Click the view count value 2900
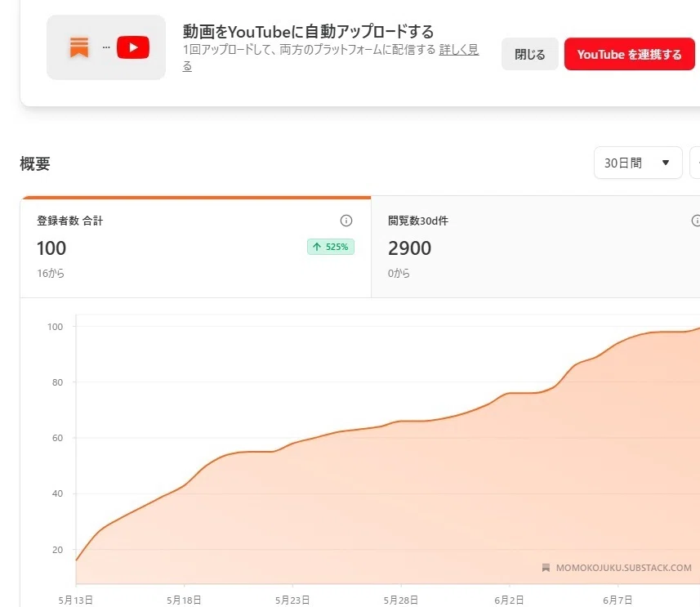This screenshot has height=607, width=700. (x=409, y=248)
